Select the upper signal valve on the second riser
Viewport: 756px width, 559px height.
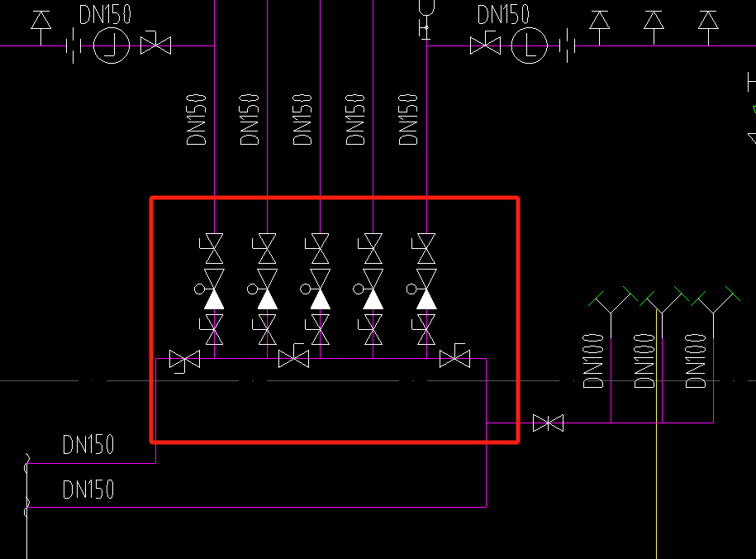pos(264,249)
